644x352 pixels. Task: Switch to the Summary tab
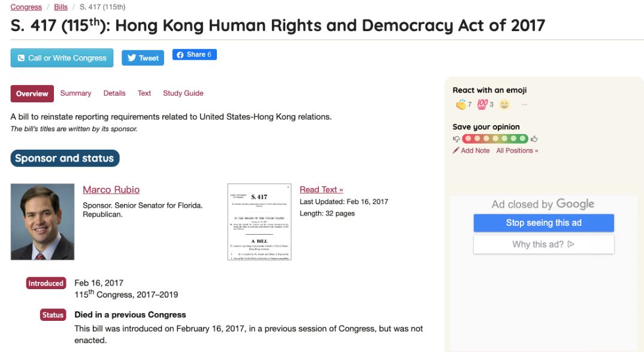pos(75,93)
